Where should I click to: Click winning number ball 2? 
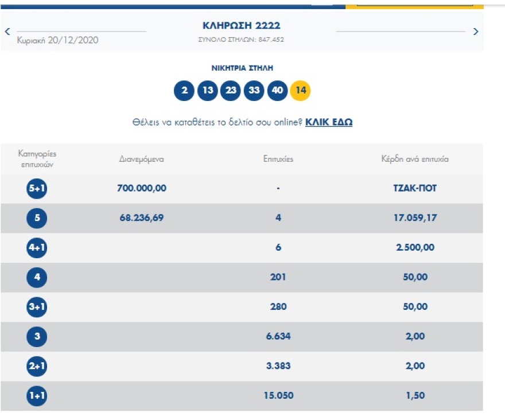[184, 91]
